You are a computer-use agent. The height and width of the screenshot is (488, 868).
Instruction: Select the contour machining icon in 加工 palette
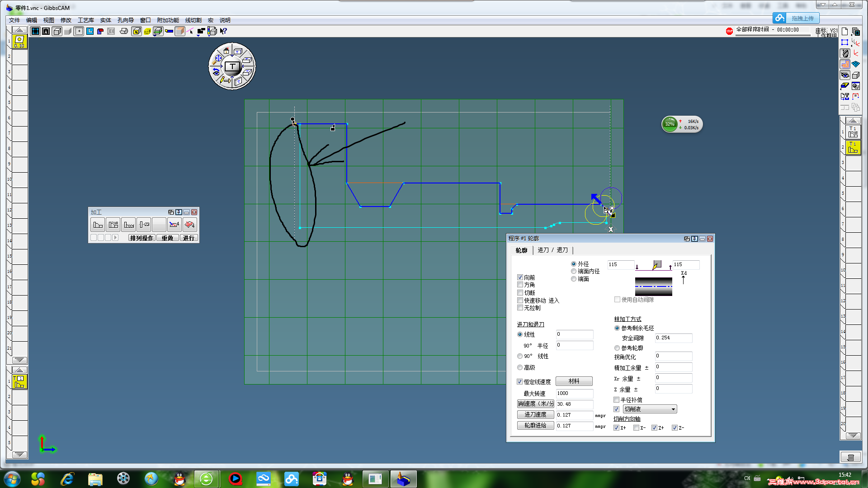coord(98,225)
